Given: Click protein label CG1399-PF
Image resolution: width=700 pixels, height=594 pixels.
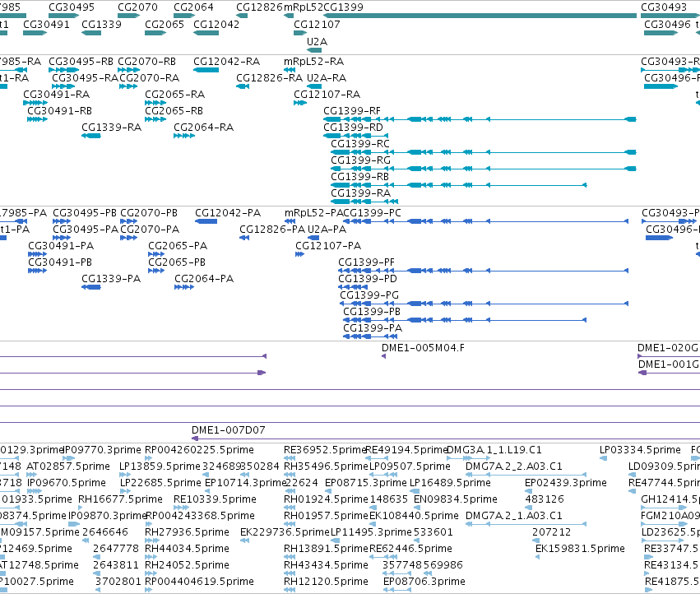Looking at the screenshot, I should tap(366, 262).
